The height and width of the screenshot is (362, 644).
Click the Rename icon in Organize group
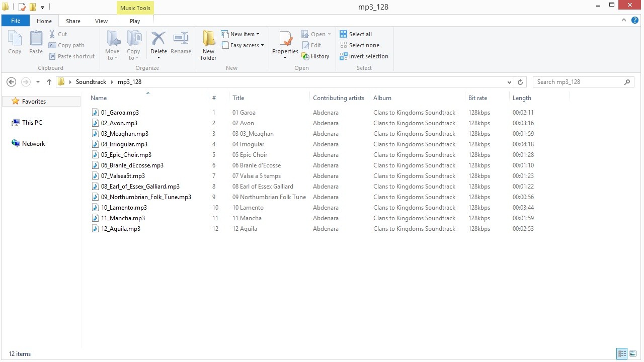181,39
